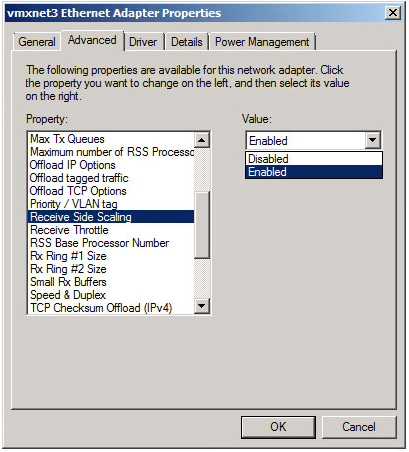
Task: Go to the Details tab
Action: click(187, 42)
